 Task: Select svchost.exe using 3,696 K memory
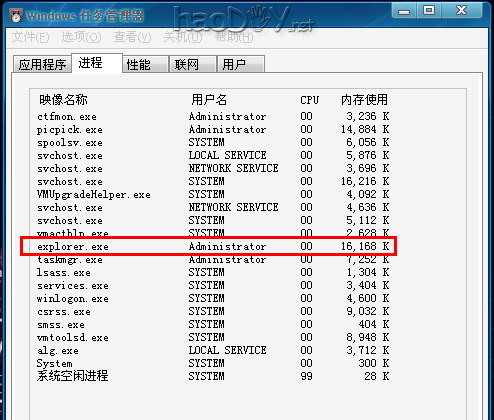(213, 168)
